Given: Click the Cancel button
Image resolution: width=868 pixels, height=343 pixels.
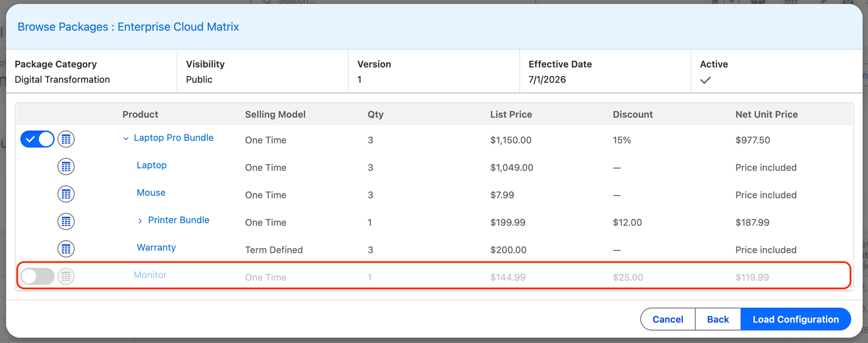Looking at the screenshot, I should (x=668, y=319).
